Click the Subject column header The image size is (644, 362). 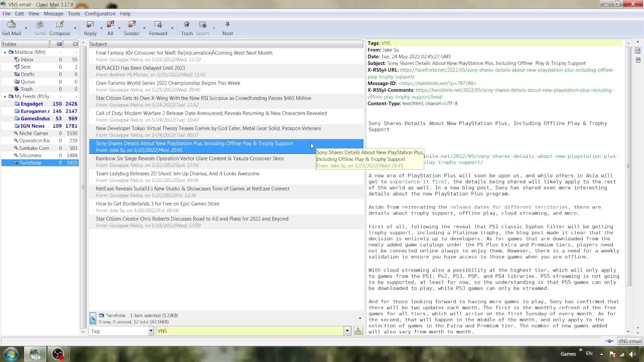[226, 44]
